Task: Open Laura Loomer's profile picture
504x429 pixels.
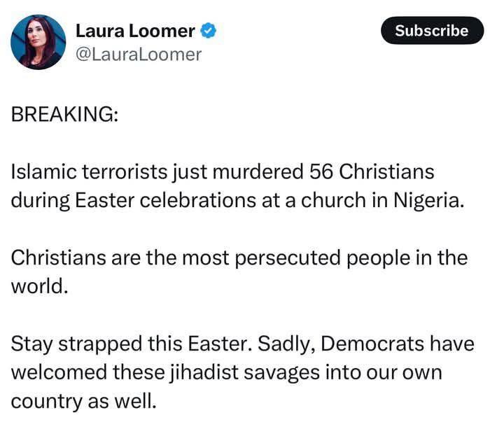Action: tap(38, 42)
